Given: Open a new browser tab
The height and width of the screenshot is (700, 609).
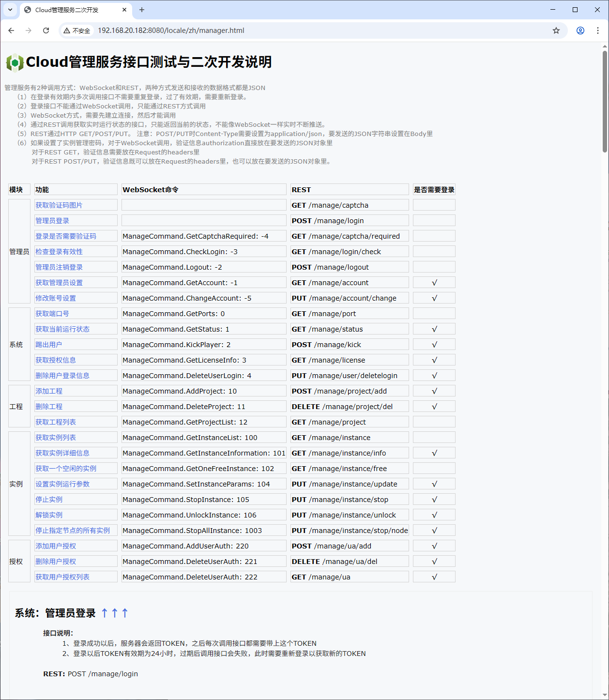Looking at the screenshot, I should (x=142, y=10).
